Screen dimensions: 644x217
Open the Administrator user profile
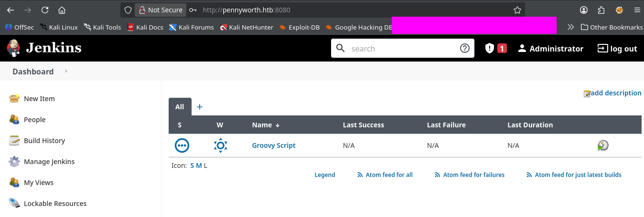pos(551,49)
